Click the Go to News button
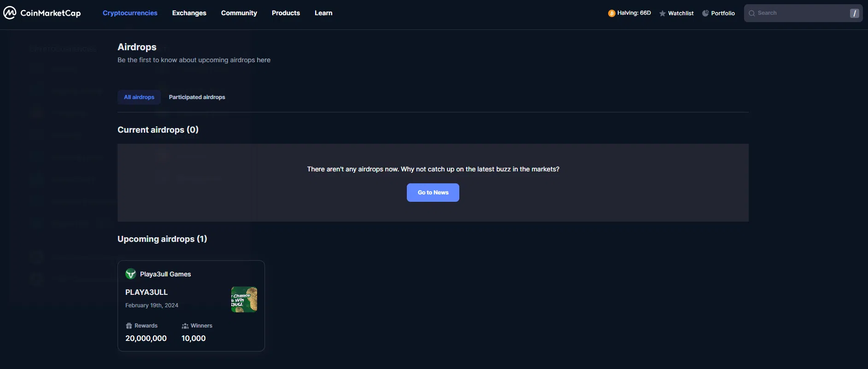Viewport: 868px width, 369px height. pos(433,193)
